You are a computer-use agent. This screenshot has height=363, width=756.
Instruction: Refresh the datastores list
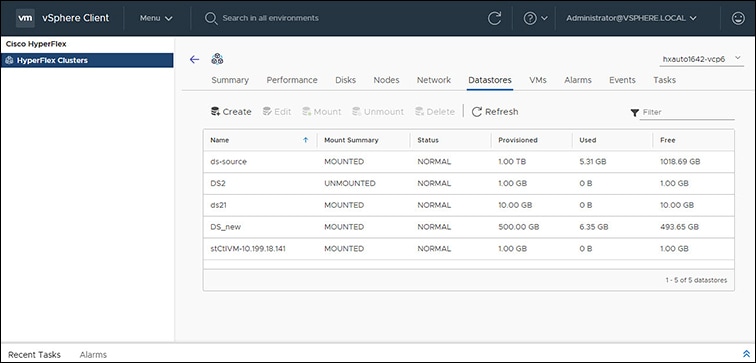click(495, 111)
